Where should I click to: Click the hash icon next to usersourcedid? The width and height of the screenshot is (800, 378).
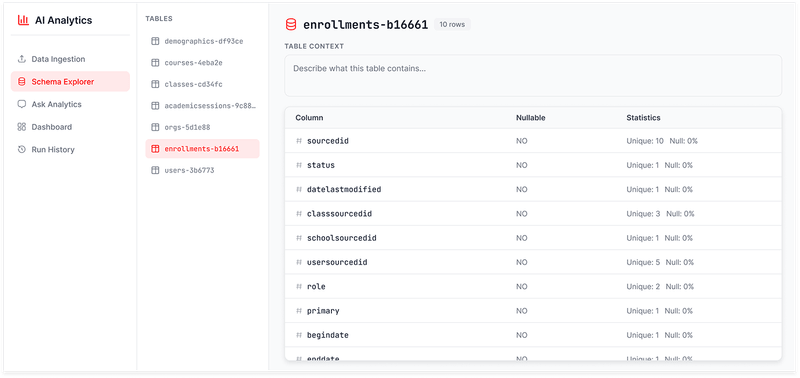299,262
